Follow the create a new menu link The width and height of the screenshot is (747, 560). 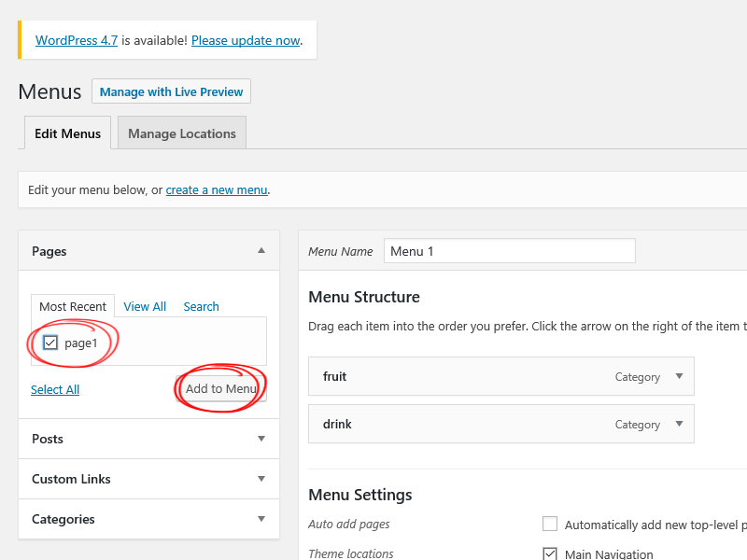[x=217, y=190]
